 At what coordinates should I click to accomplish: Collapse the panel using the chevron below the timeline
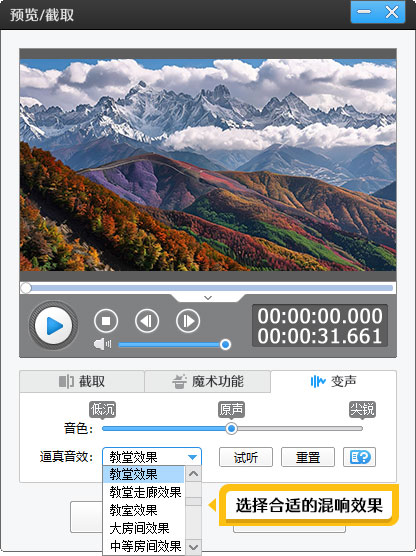point(208,298)
